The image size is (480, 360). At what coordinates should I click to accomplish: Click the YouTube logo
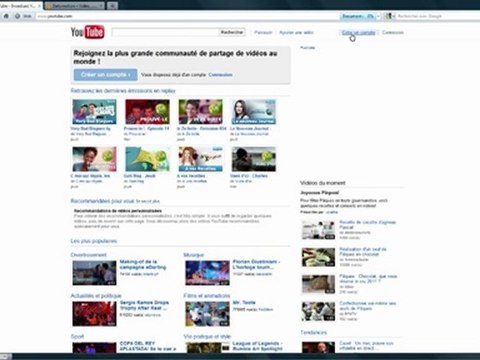pos(87,32)
